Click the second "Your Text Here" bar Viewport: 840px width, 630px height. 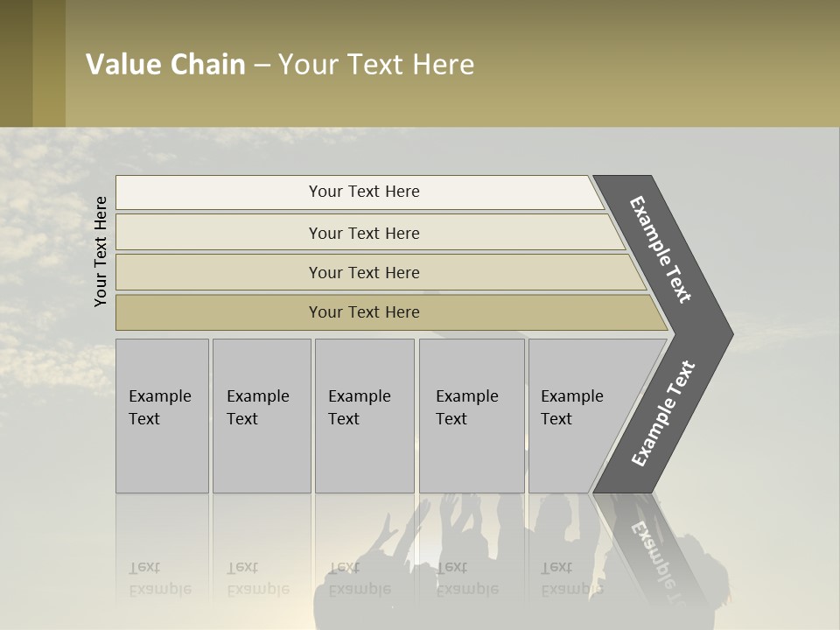point(364,233)
